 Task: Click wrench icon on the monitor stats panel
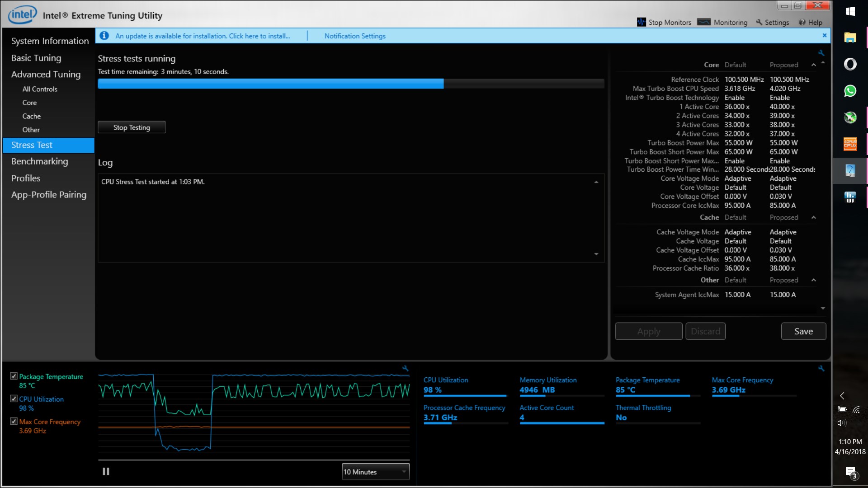[821, 368]
